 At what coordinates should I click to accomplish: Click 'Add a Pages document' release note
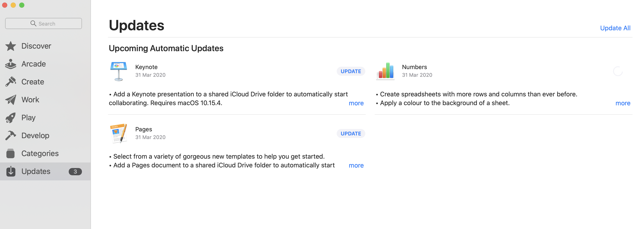pos(222,165)
